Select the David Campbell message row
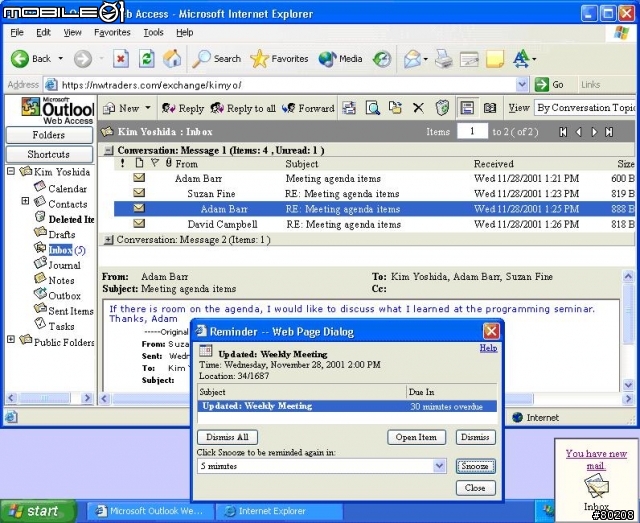The image size is (640, 523). tap(374, 224)
